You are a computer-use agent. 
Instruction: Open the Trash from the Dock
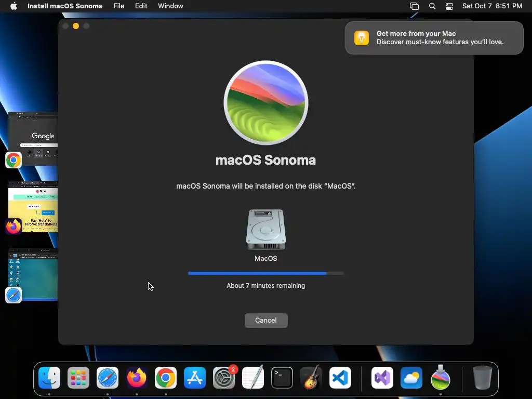click(483, 377)
